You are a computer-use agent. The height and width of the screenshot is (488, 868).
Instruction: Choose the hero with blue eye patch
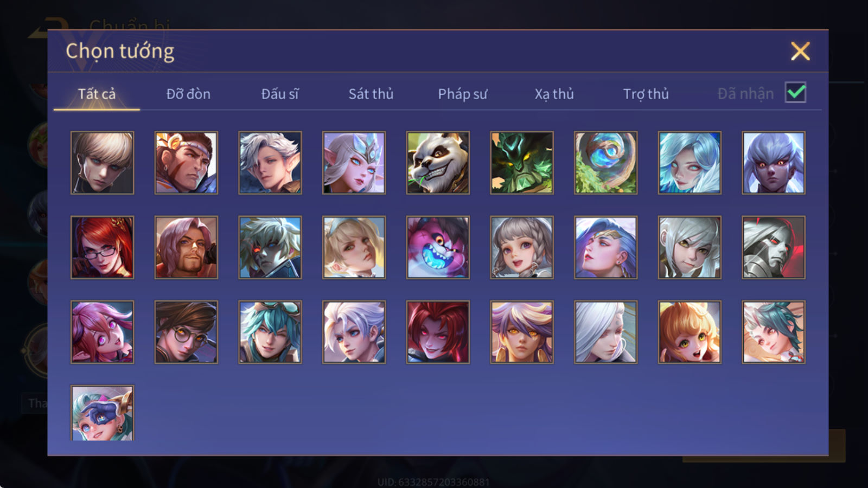(102, 413)
